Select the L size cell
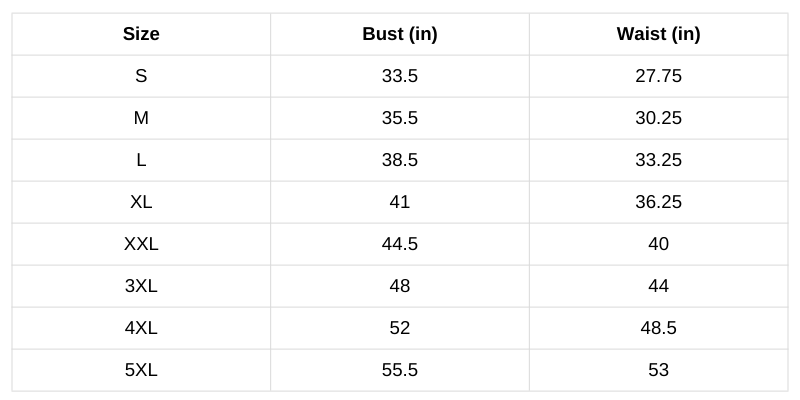Screen dimensions: 800x400 click(141, 160)
